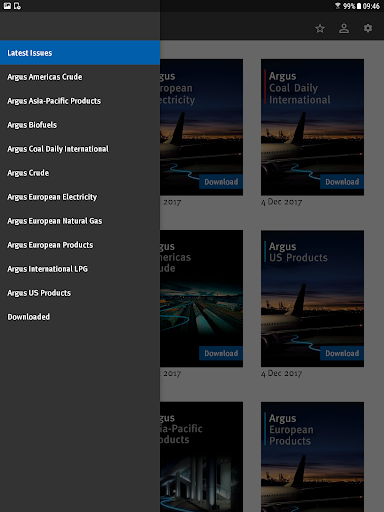Open Argus Asia-Pacific Products menu entry

80,101
